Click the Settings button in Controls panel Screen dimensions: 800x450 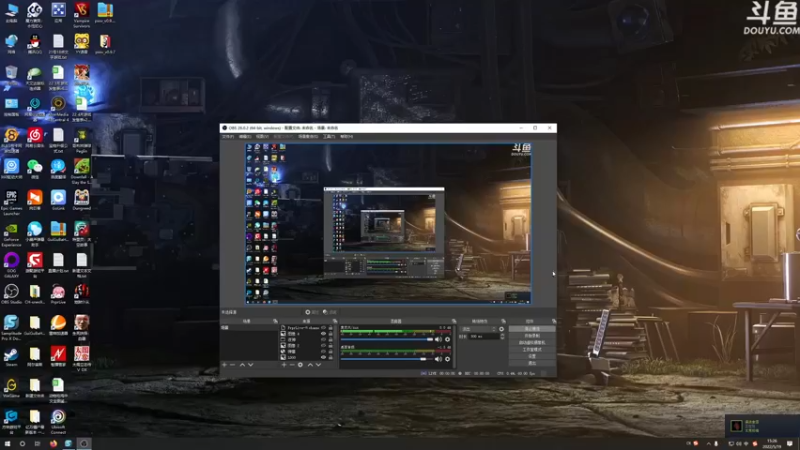pyautogui.click(x=532, y=356)
